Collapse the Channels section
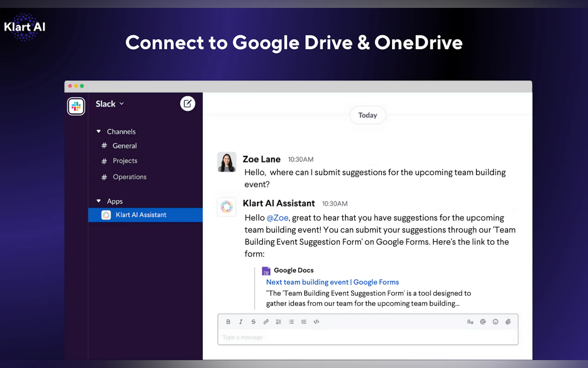 98,131
